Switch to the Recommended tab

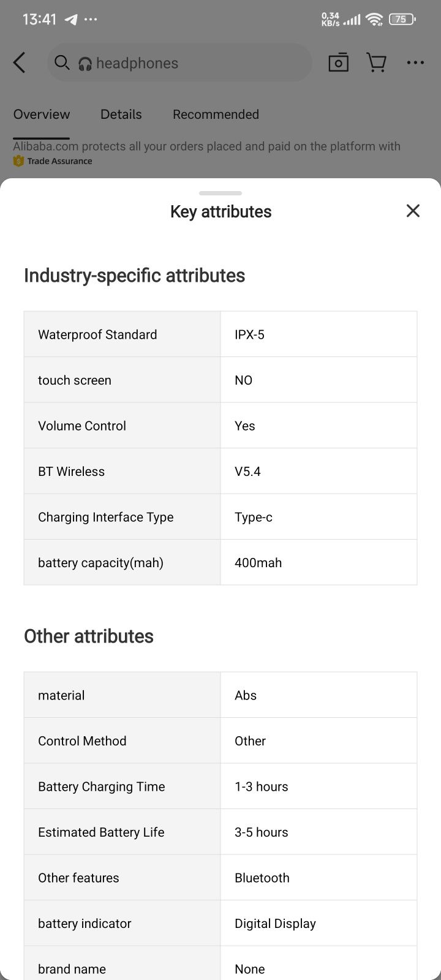coord(216,115)
